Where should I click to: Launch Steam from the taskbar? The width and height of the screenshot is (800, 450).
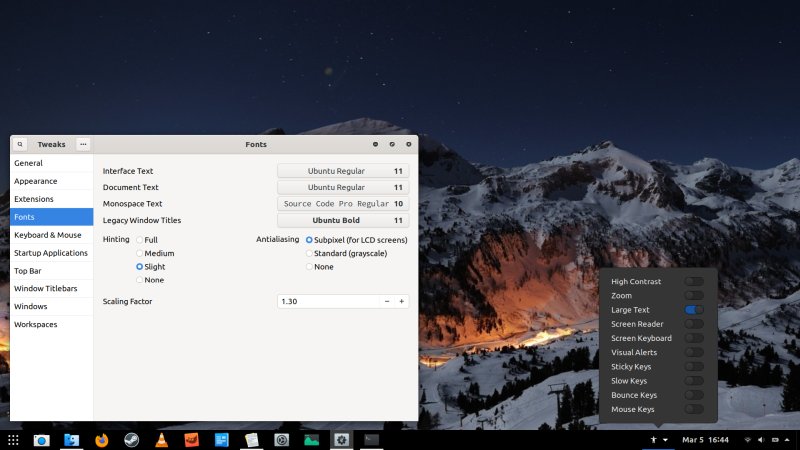tap(131, 439)
